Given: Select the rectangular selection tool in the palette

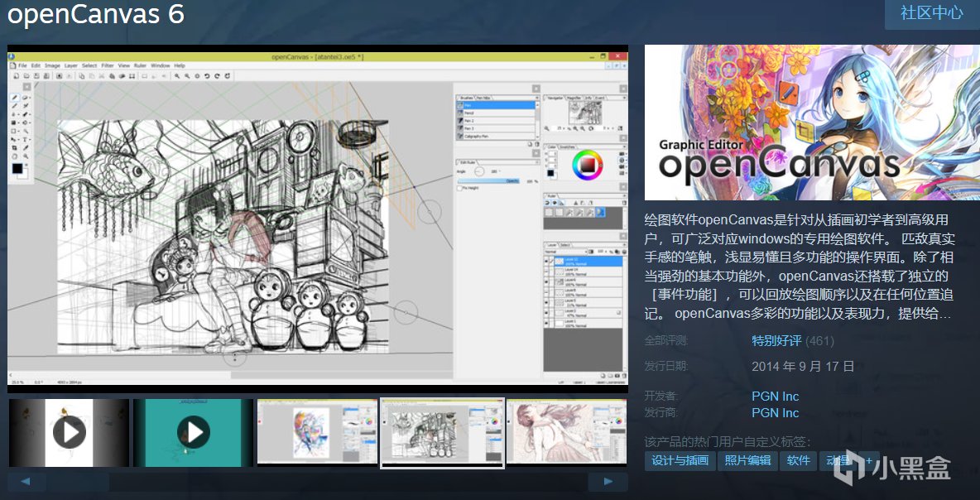Looking at the screenshot, I should coord(14,132).
